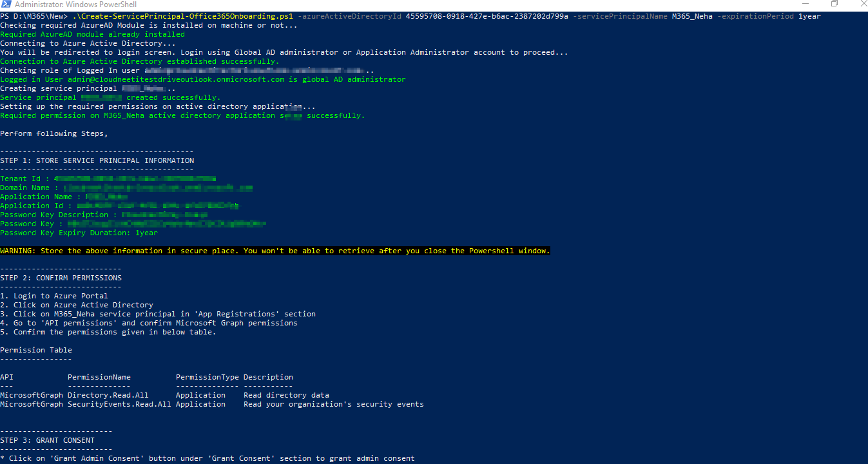Click the 'Description' column header
Viewport: 868px width, 464px height.
tap(268, 377)
